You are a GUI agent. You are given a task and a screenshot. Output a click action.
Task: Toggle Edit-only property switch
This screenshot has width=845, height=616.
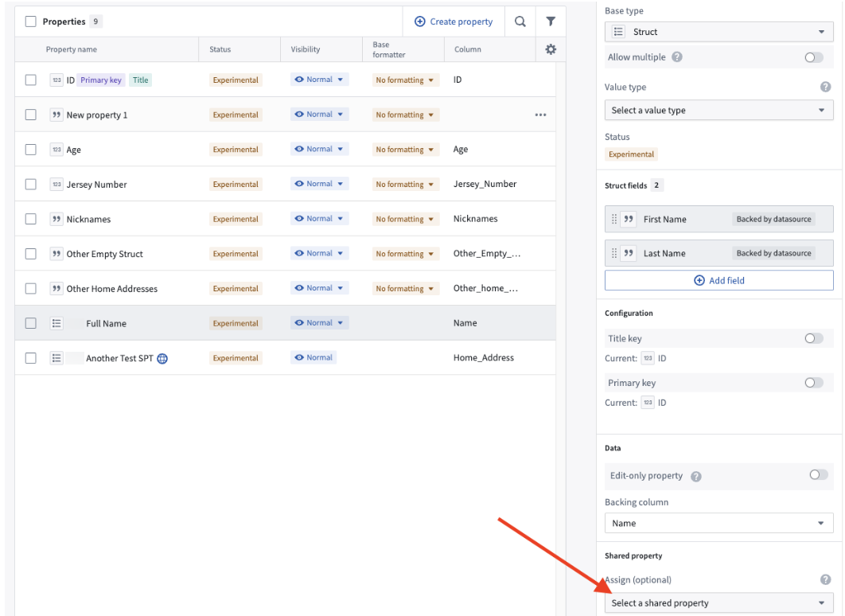[818, 475]
